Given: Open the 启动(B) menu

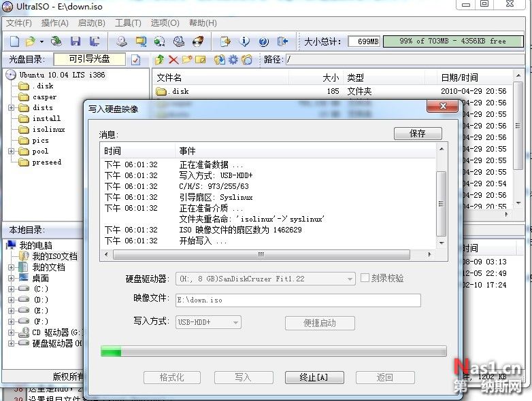Looking at the screenshot, I should point(92,23).
